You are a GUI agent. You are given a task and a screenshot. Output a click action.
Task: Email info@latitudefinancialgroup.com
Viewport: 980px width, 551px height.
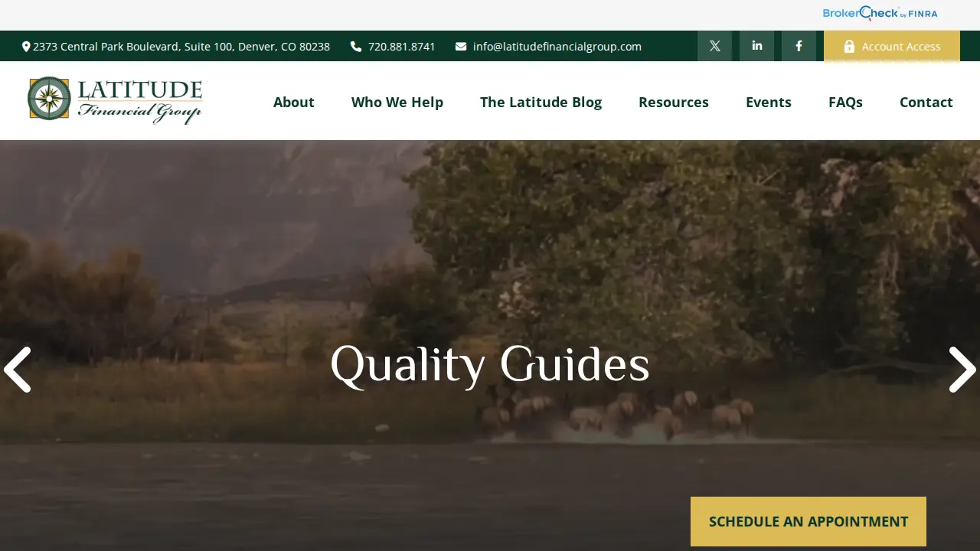click(x=548, y=47)
